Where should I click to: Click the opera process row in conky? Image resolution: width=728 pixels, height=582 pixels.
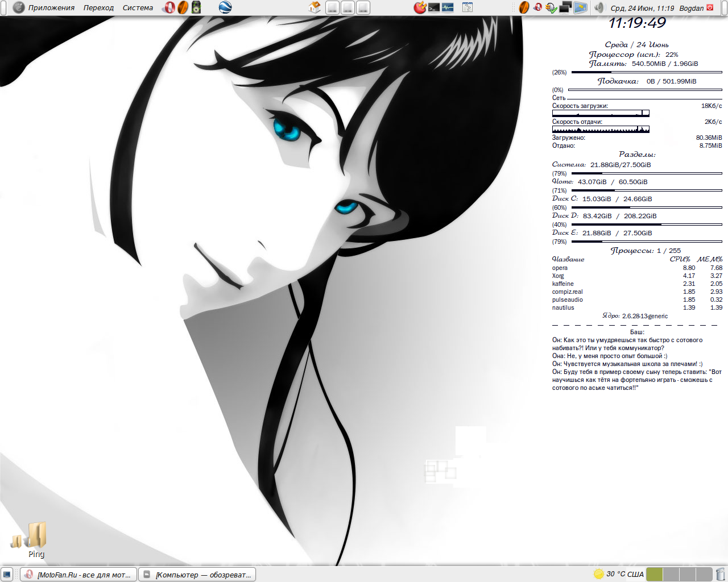coord(637,268)
